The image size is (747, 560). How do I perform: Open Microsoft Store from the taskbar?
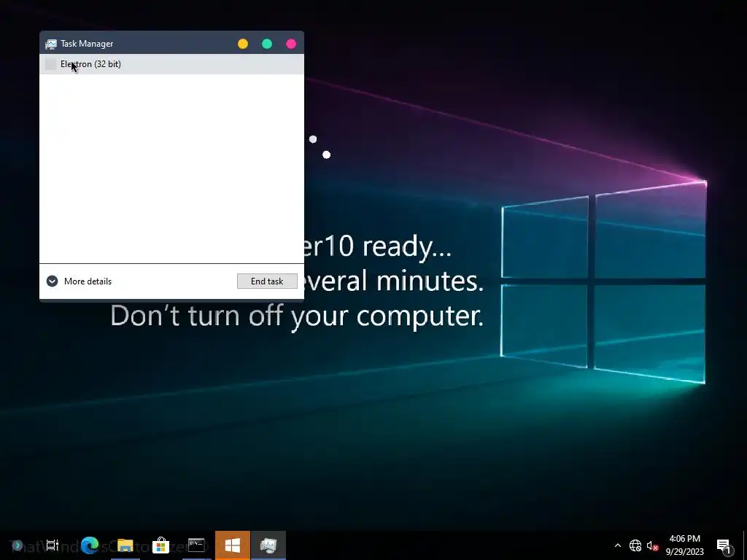pos(161,545)
